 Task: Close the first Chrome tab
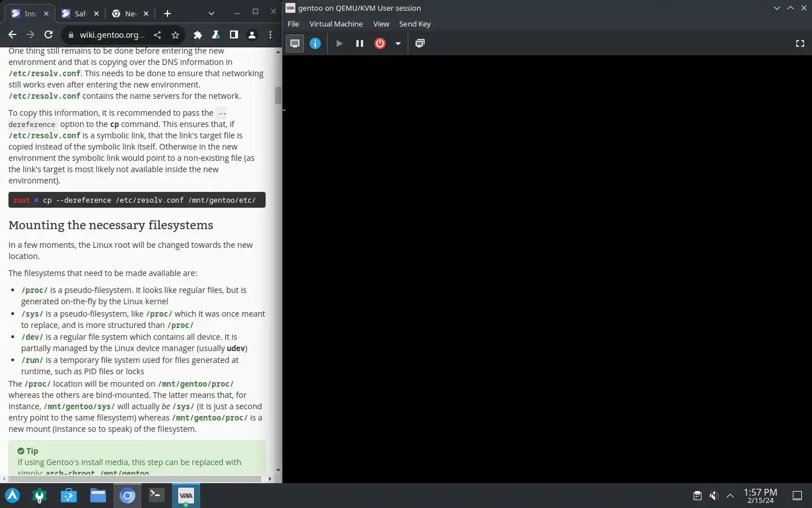tap(46, 14)
